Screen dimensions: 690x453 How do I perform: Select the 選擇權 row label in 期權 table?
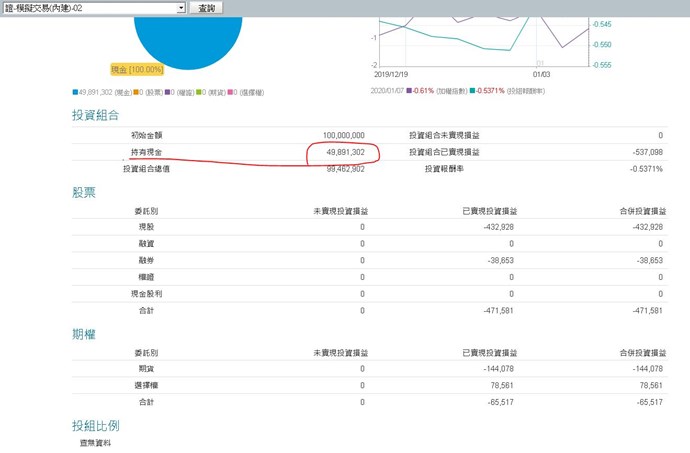(x=141, y=385)
